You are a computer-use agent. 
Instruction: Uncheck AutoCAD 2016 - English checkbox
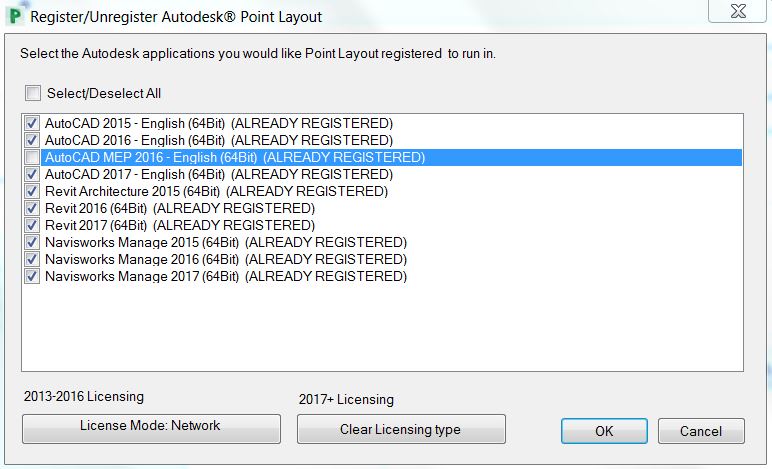pos(32,140)
